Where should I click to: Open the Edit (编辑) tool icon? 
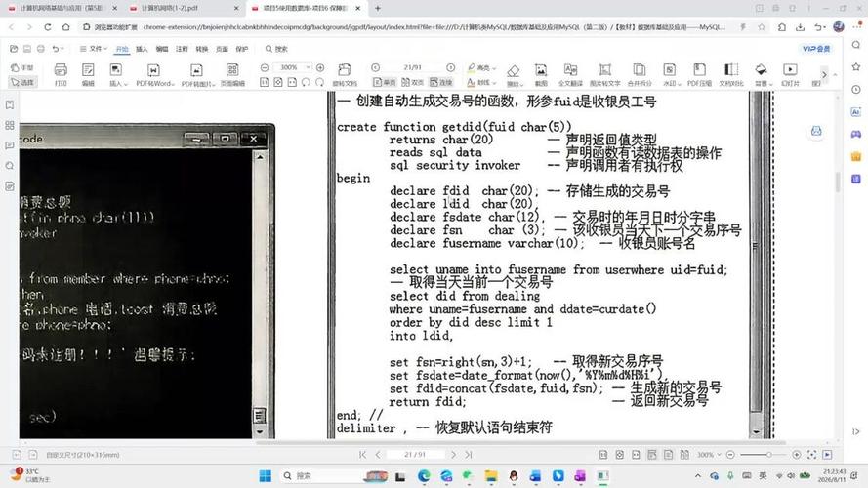click(88, 74)
